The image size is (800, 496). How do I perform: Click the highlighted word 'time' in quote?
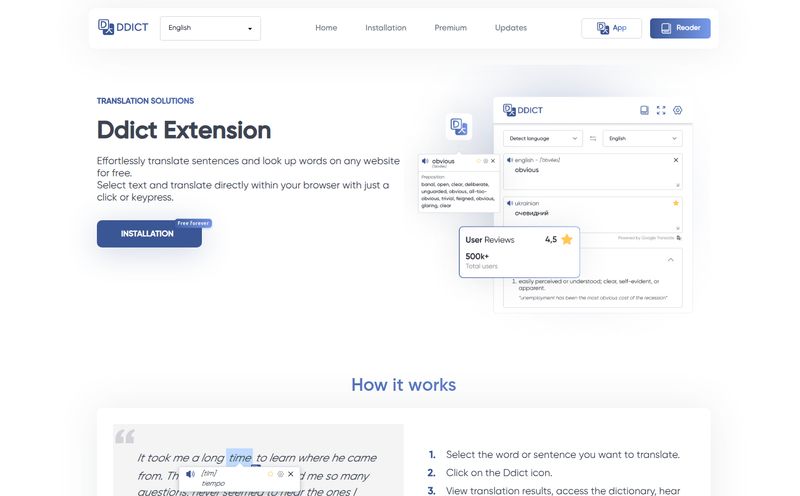coord(240,458)
